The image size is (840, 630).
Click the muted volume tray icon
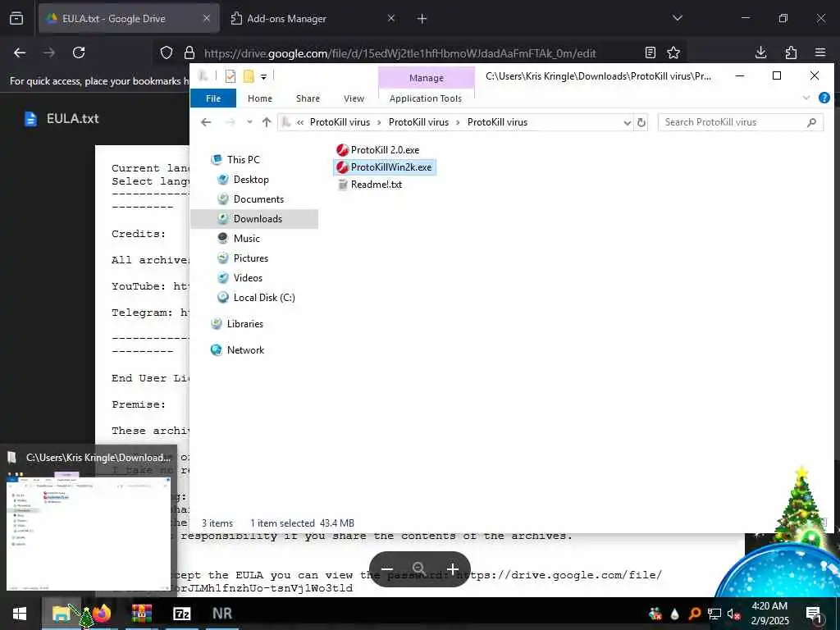[x=733, y=614]
